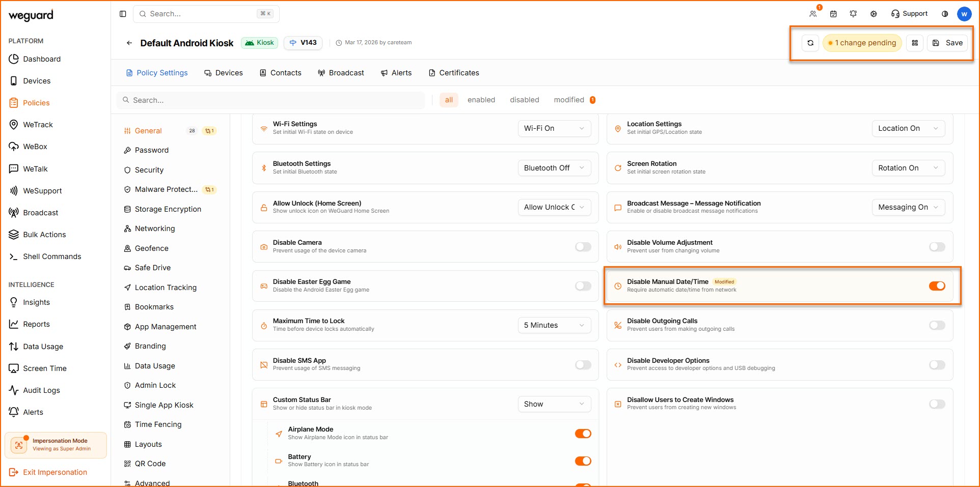
Task: Click the settings gear icon in header
Action: (874, 14)
